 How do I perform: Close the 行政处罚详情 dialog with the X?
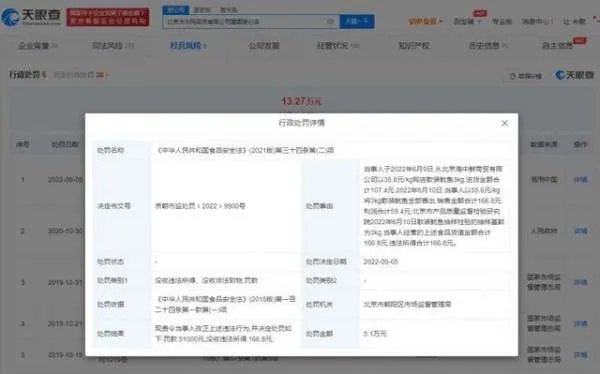pos(504,123)
